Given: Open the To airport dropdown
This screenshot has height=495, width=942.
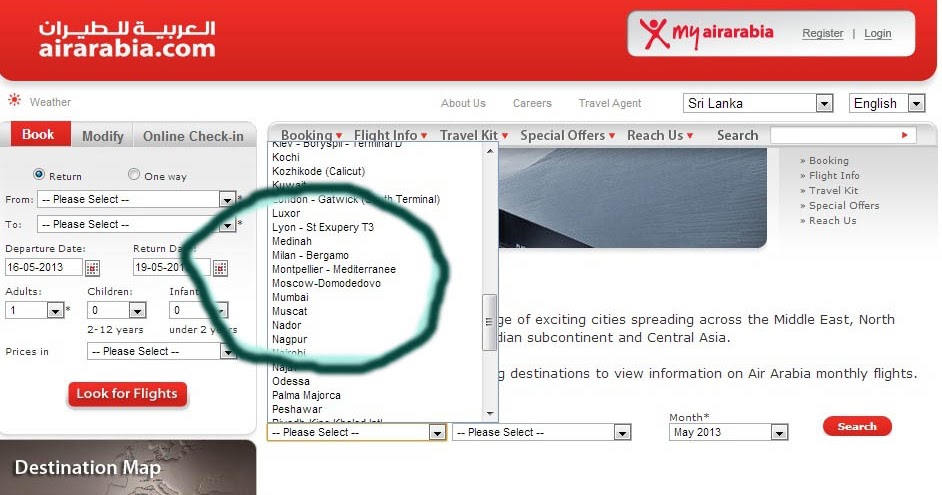Looking at the screenshot, I should (136, 224).
